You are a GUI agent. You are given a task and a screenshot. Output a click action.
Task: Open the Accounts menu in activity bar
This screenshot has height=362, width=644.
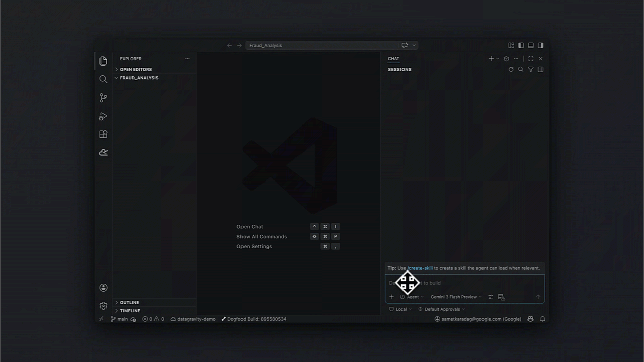click(103, 288)
